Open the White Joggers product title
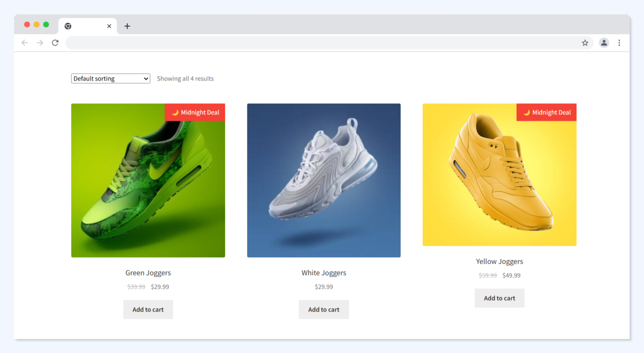 pos(324,273)
